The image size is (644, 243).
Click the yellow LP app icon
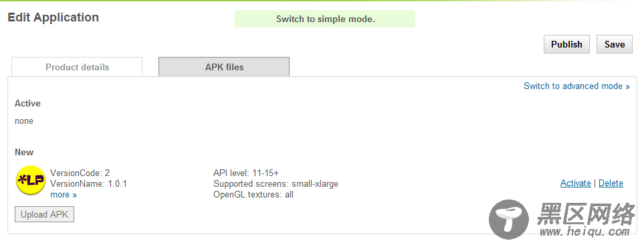click(x=30, y=181)
